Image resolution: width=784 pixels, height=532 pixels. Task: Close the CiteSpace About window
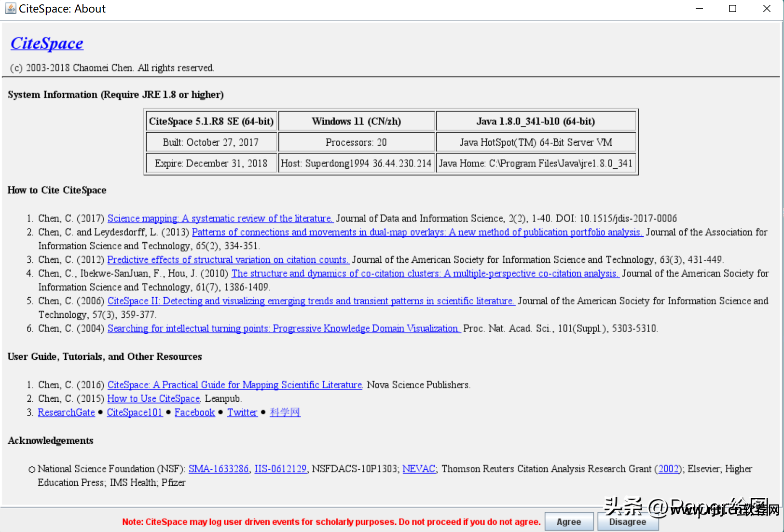(x=767, y=9)
